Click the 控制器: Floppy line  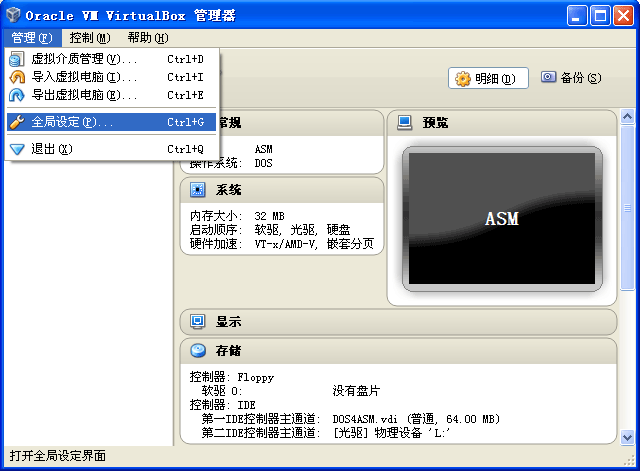pos(232,377)
